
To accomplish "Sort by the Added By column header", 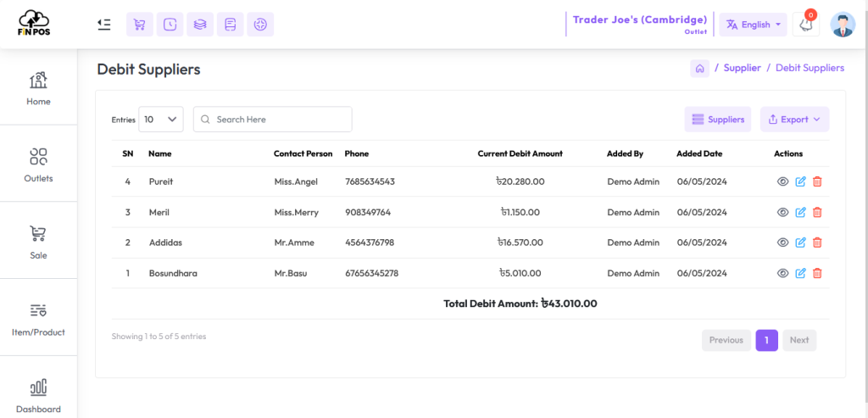I will pos(625,153).
